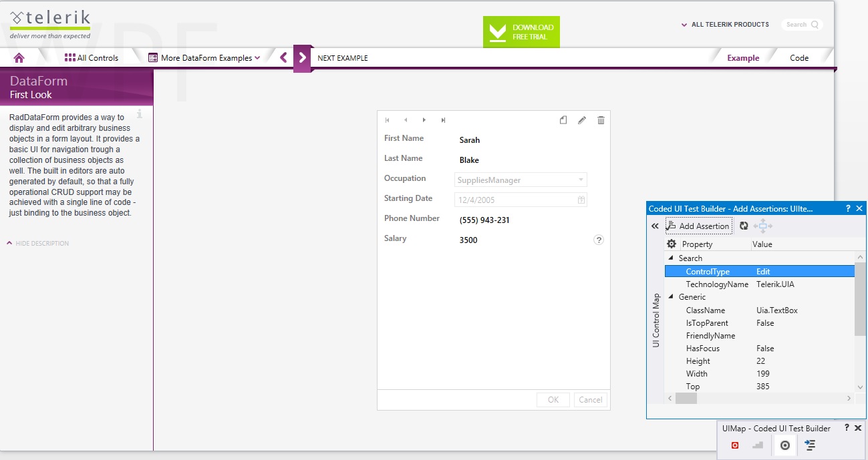Image resolution: width=868 pixels, height=460 pixels.
Task: Click the Add Assertion button
Action: pos(698,226)
